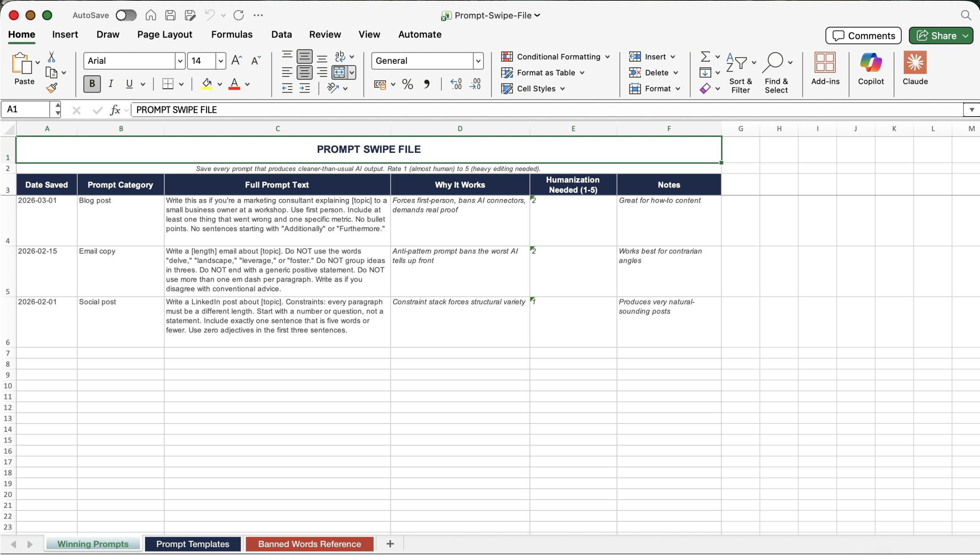The height and width of the screenshot is (555, 980).
Task: Click the Comments button
Action: pos(863,36)
